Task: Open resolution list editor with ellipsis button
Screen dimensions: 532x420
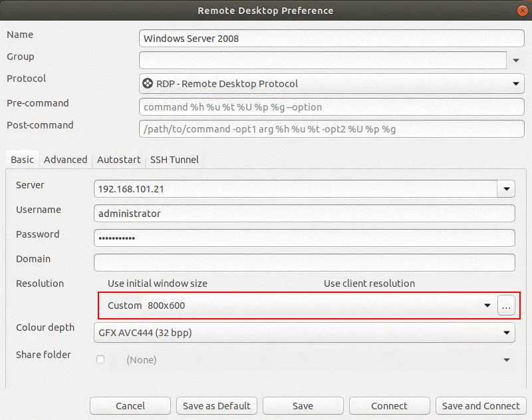Action: pyautogui.click(x=506, y=306)
